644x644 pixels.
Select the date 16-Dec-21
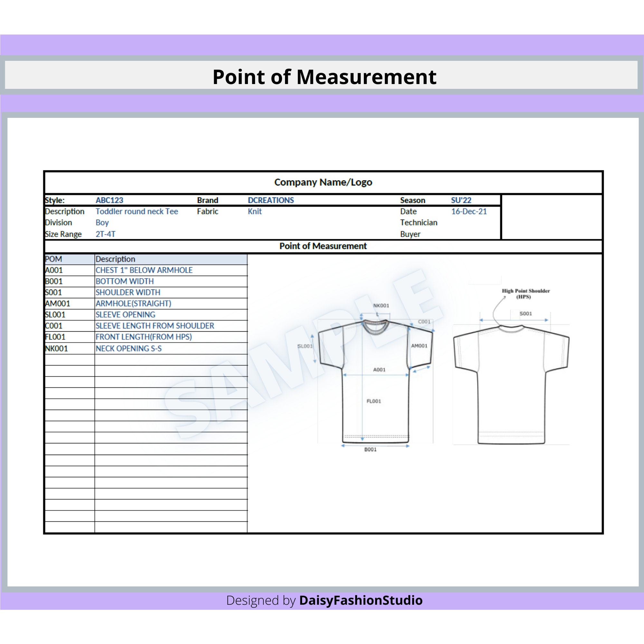coord(469,212)
